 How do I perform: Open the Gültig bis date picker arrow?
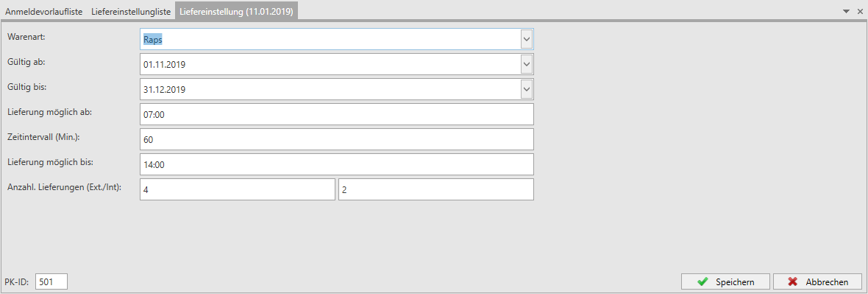click(x=527, y=89)
